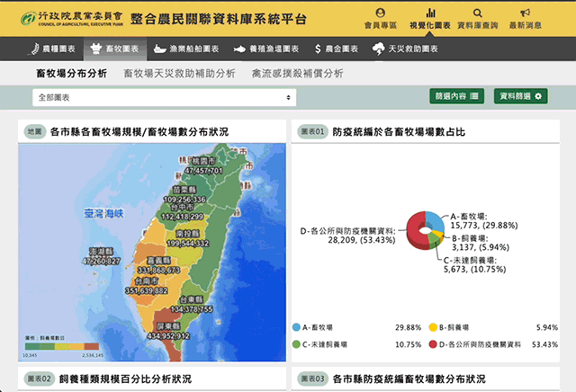The width and height of the screenshot is (576, 392).
Task: Click the 圖表02 badge
Action: 40,379
